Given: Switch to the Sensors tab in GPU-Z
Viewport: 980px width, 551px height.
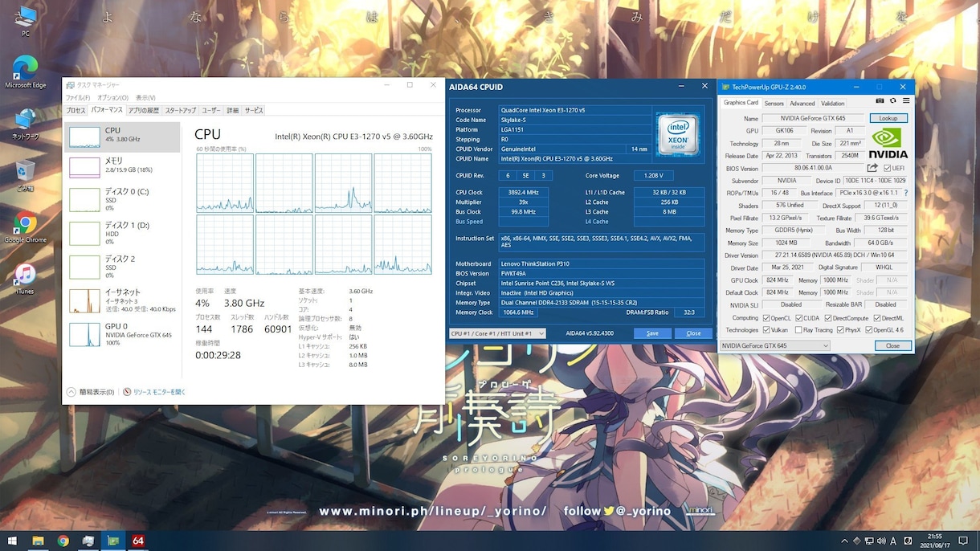Looking at the screenshot, I should [774, 104].
